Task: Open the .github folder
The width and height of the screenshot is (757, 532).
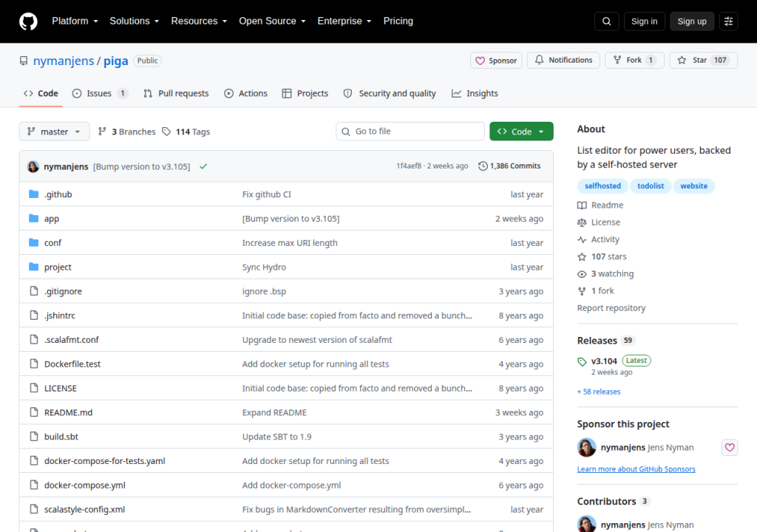Action: (58, 194)
